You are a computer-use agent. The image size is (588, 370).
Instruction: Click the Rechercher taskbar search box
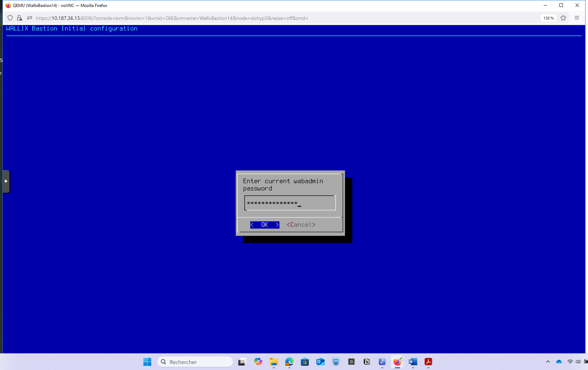[195, 362]
